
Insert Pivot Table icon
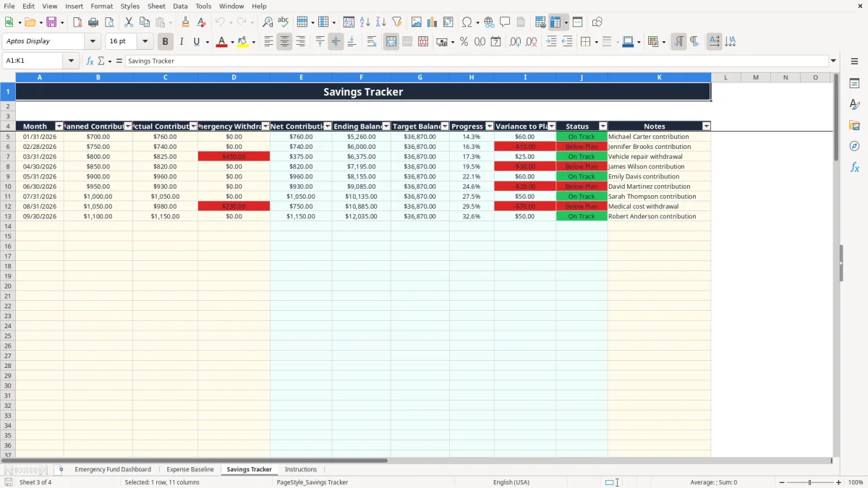point(448,22)
